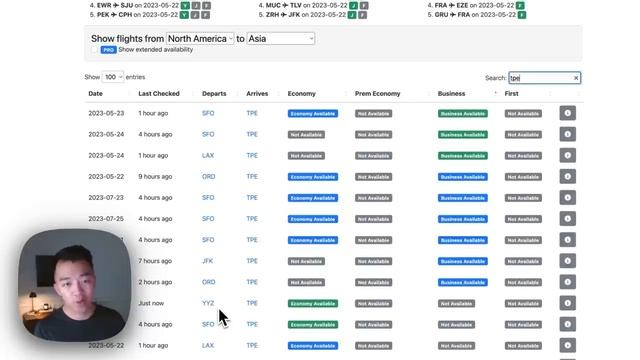
Task: Clear the search box with the X icon
Action: [576, 78]
